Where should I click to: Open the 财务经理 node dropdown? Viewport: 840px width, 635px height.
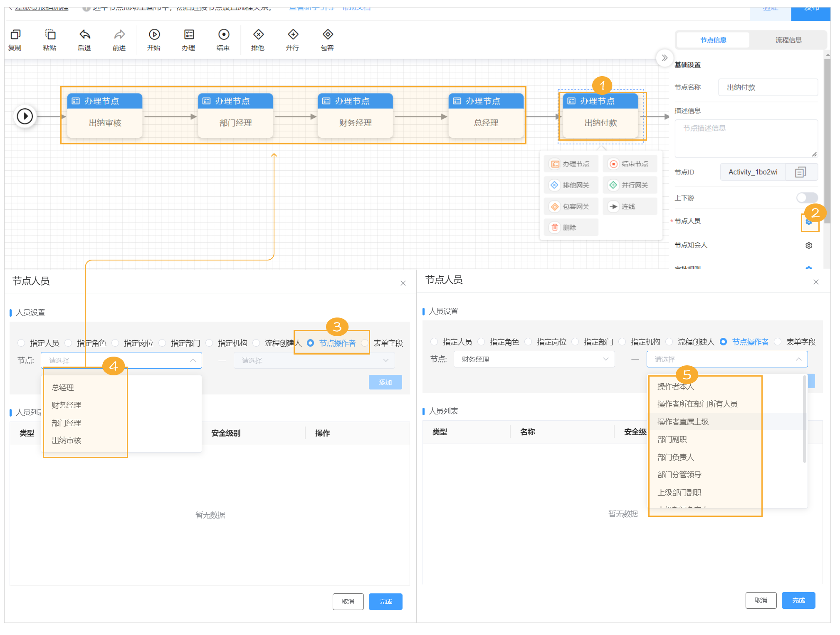[534, 359]
